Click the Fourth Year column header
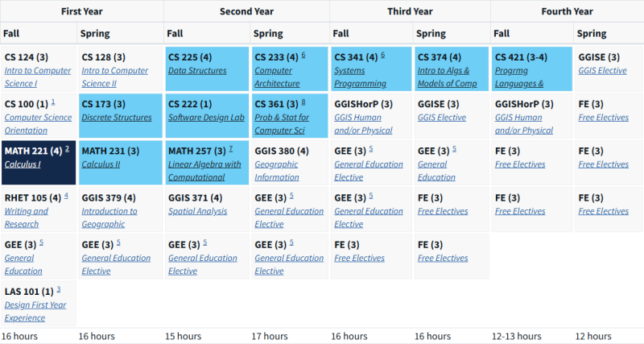The height and width of the screenshot is (344, 644). pyautogui.click(x=568, y=11)
